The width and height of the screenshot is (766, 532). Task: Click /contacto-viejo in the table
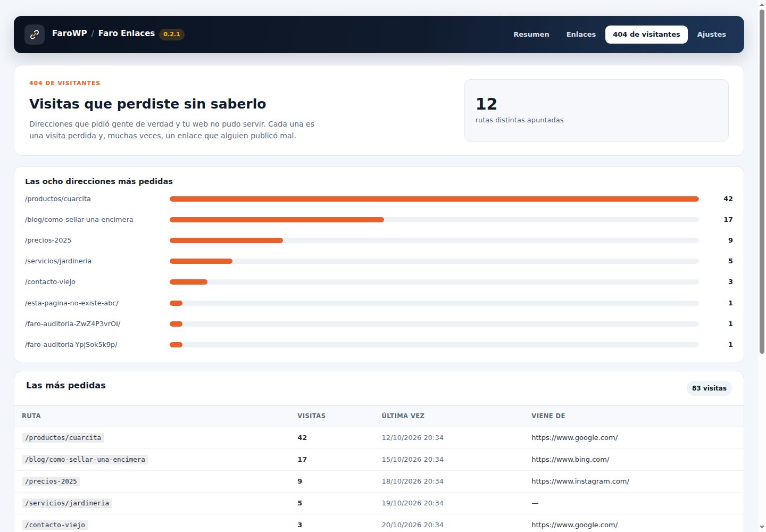(55, 525)
